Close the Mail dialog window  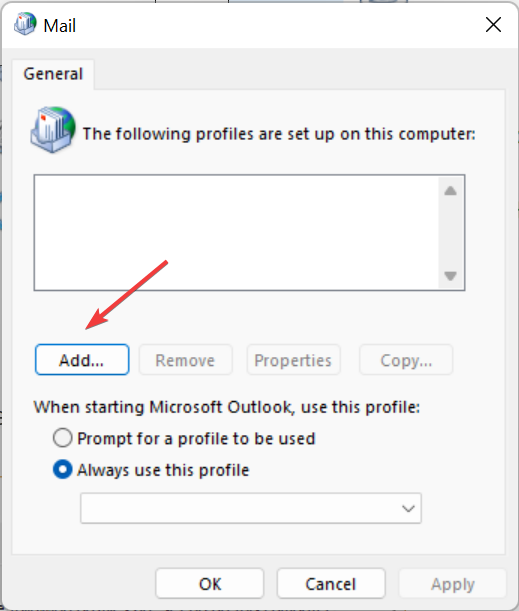[x=493, y=25]
